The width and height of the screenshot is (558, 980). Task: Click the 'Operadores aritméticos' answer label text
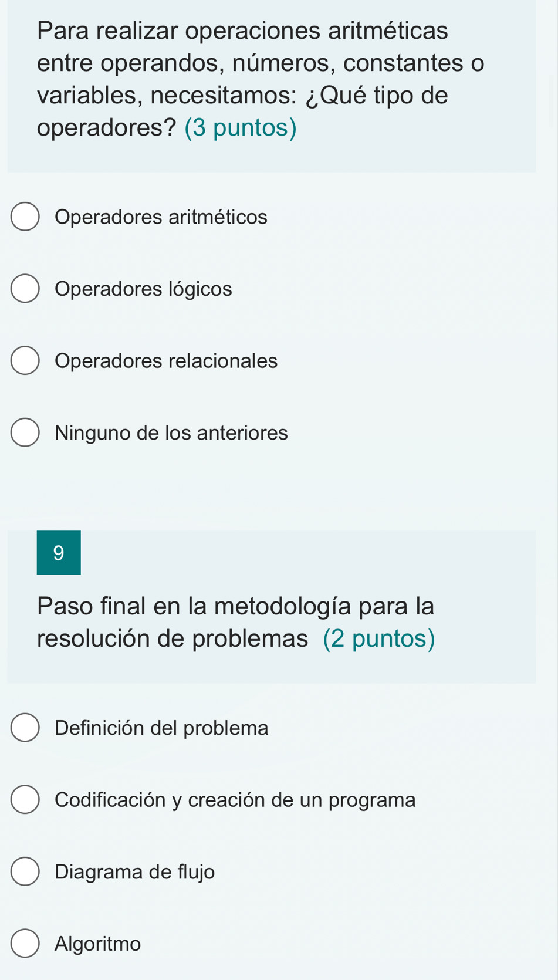pyautogui.click(x=161, y=217)
